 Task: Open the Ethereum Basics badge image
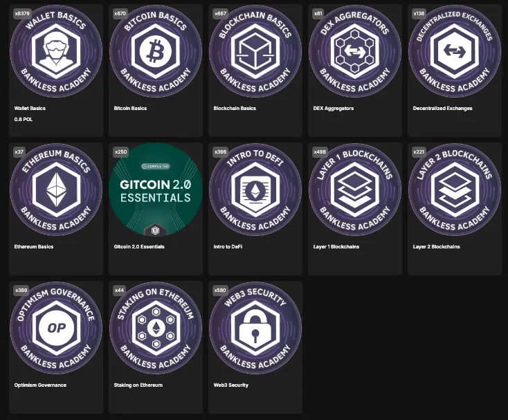(x=56, y=190)
